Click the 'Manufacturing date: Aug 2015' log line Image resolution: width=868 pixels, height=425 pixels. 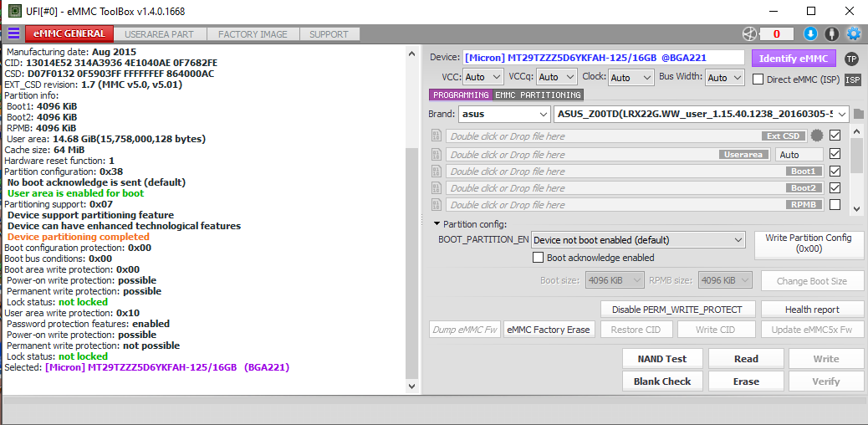70,52
